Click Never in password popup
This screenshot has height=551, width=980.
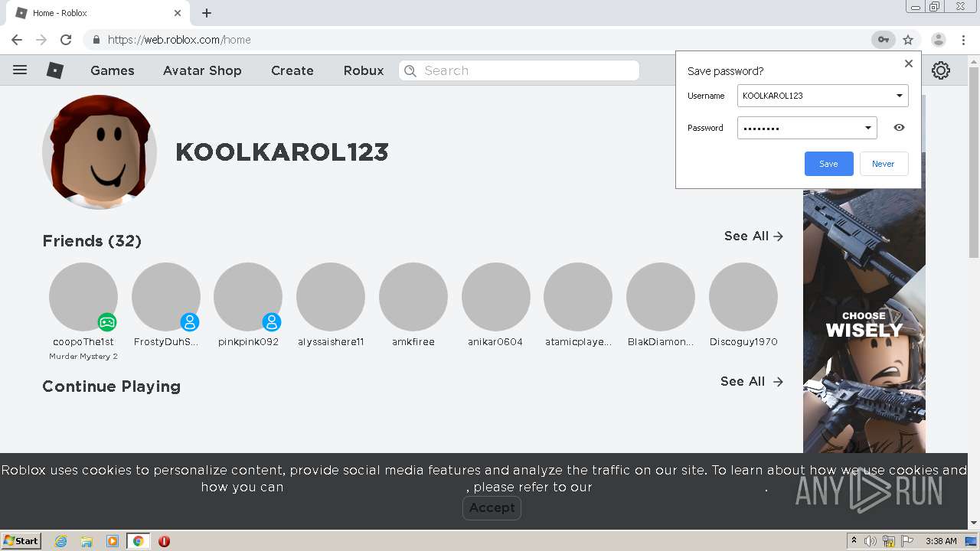[x=883, y=164]
